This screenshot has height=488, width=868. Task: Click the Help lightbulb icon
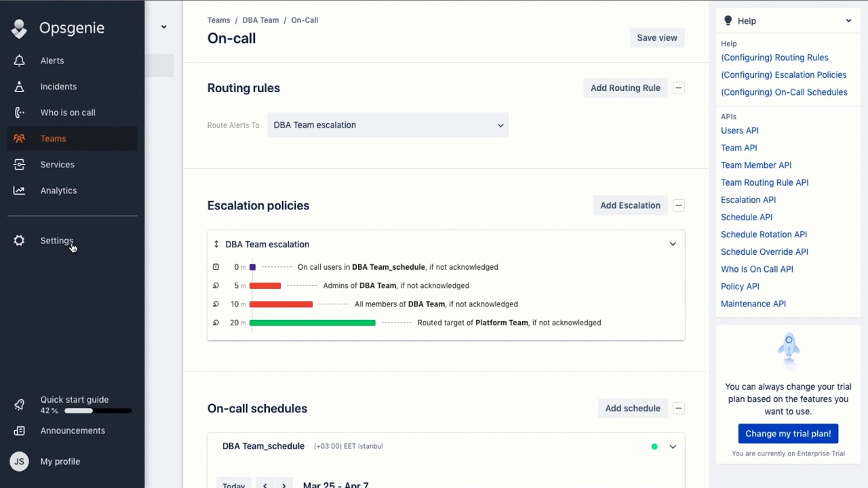[x=728, y=21]
